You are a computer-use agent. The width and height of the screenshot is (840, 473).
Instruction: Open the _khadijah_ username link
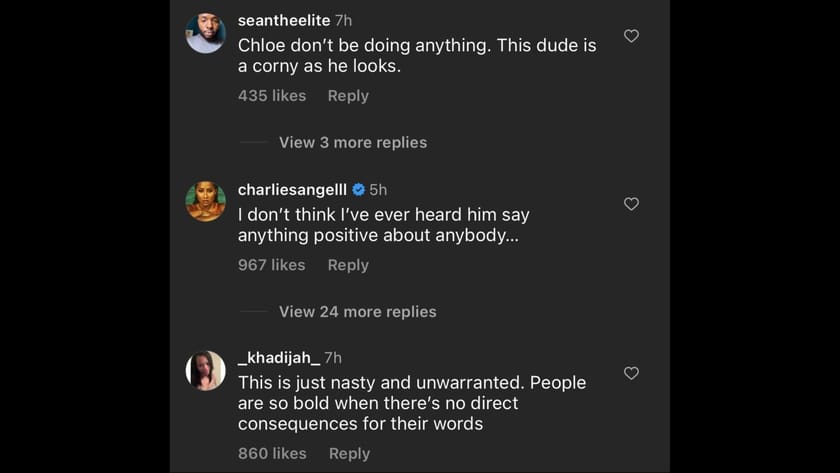click(278, 357)
